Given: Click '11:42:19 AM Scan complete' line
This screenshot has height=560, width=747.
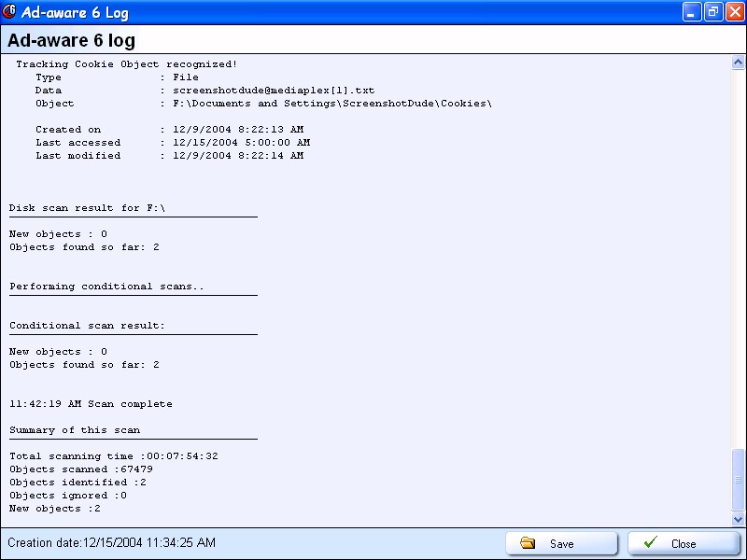Looking at the screenshot, I should 91,404.
